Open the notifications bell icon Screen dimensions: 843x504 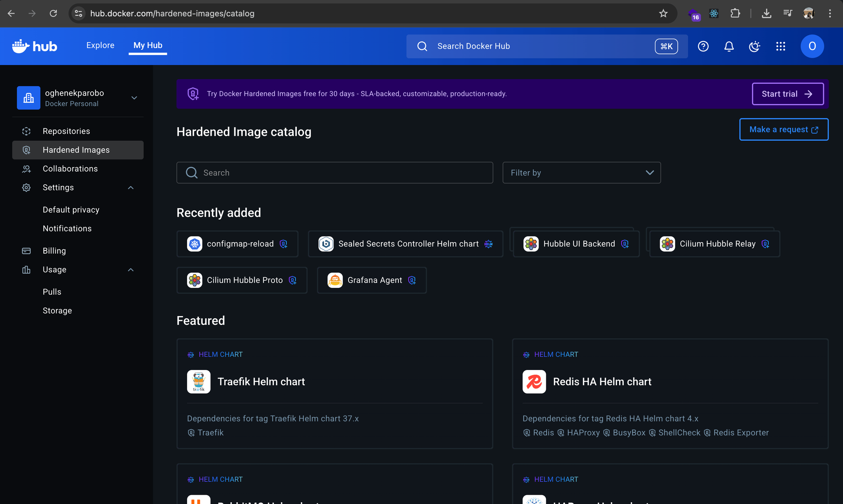click(x=729, y=46)
